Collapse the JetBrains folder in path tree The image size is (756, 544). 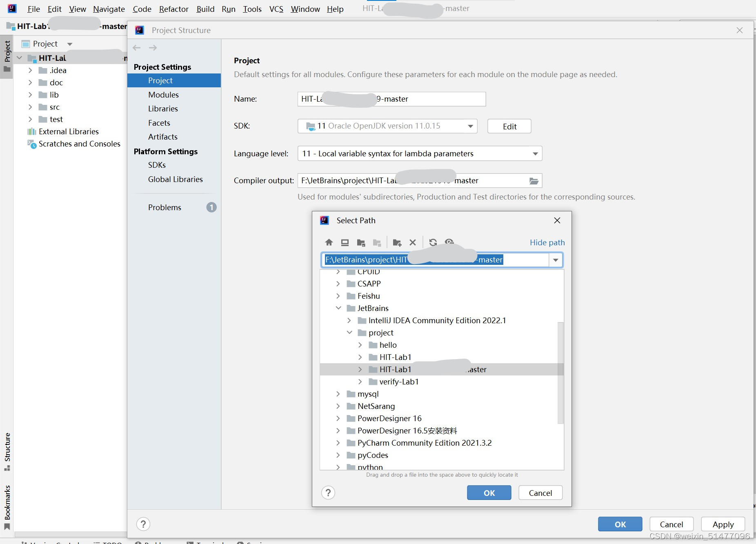pos(338,308)
